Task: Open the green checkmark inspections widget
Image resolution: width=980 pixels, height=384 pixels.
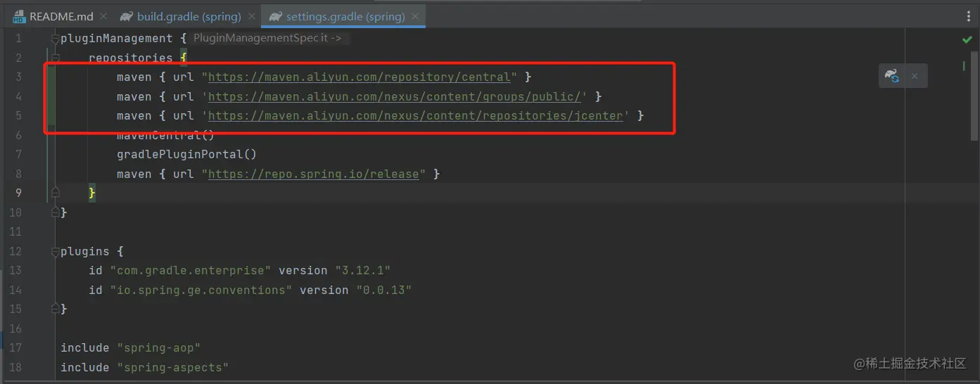Action: 967,39
